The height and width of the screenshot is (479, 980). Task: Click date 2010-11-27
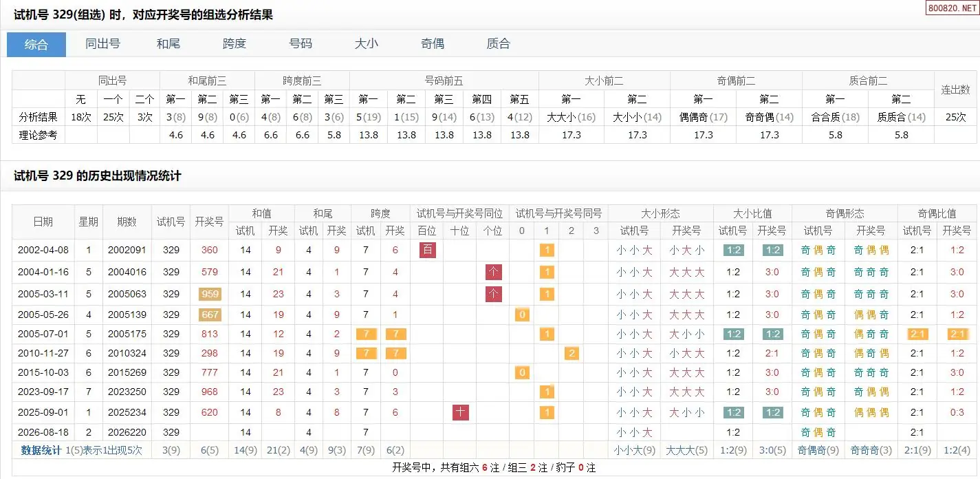(x=43, y=353)
